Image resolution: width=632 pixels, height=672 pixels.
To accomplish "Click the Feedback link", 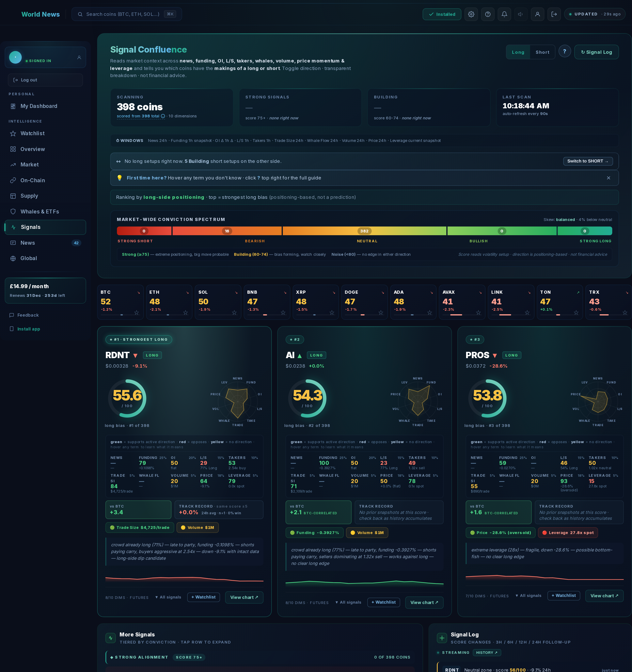I will tap(24, 315).
